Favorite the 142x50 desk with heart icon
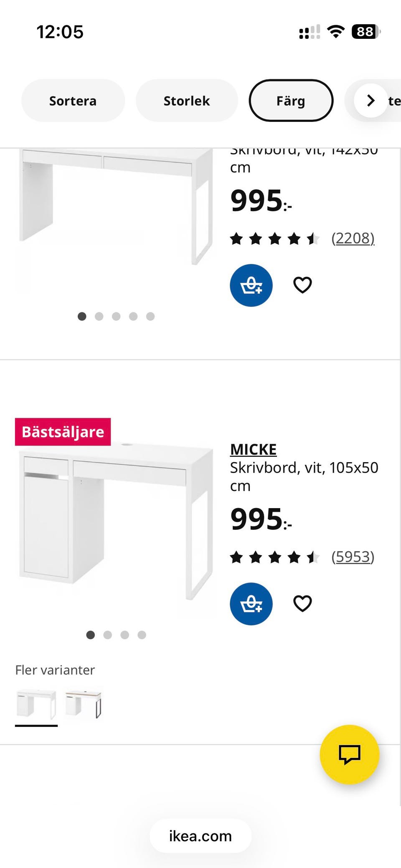Image resolution: width=401 pixels, height=868 pixels. pyautogui.click(x=302, y=285)
